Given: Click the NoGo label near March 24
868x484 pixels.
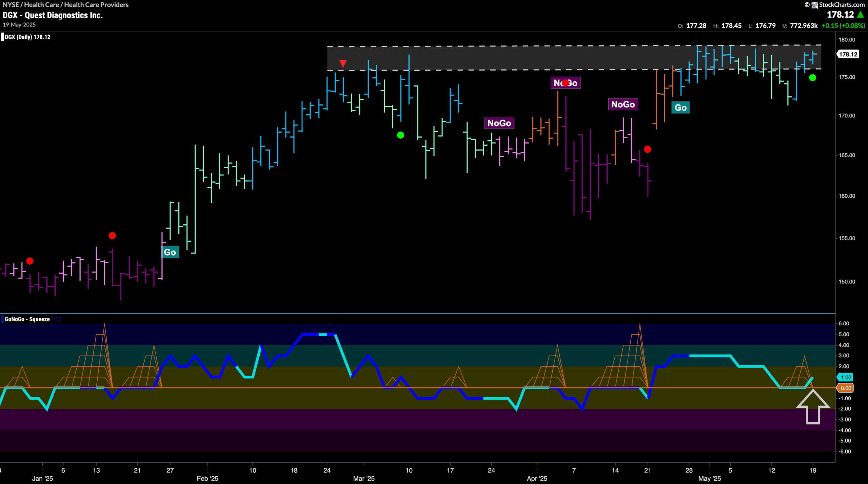Looking at the screenshot, I should pos(499,123).
